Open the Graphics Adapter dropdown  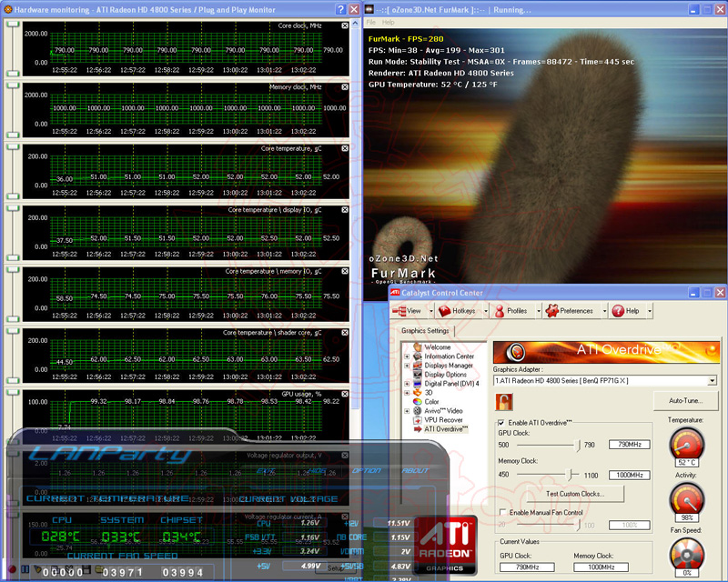click(712, 381)
